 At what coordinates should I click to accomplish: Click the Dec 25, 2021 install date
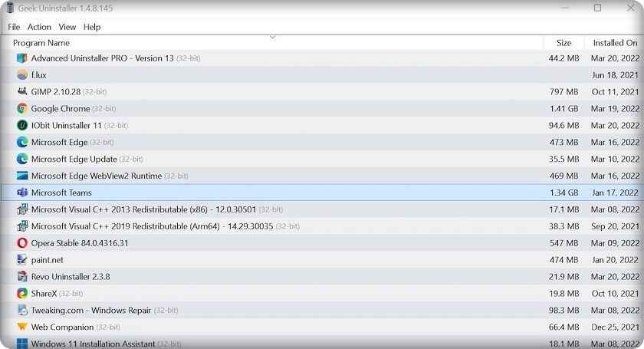click(615, 328)
